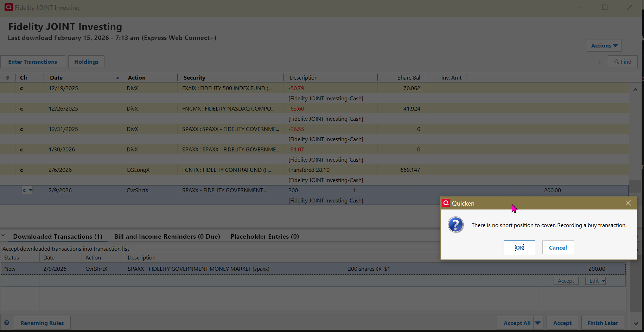Open the Holdings view
644x332 pixels.
pos(86,62)
